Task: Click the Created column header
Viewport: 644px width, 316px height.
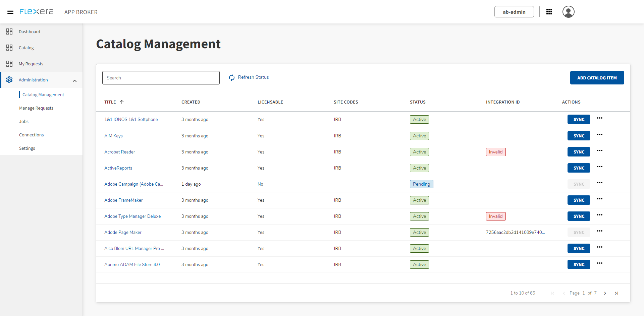Action: pyautogui.click(x=191, y=102)
